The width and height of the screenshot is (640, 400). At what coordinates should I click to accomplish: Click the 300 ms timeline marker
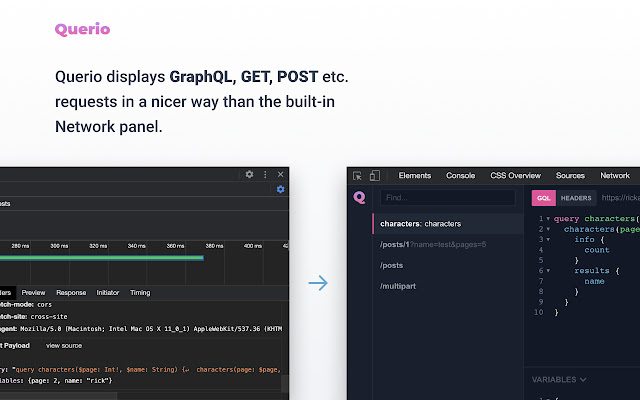pos(59,246)
